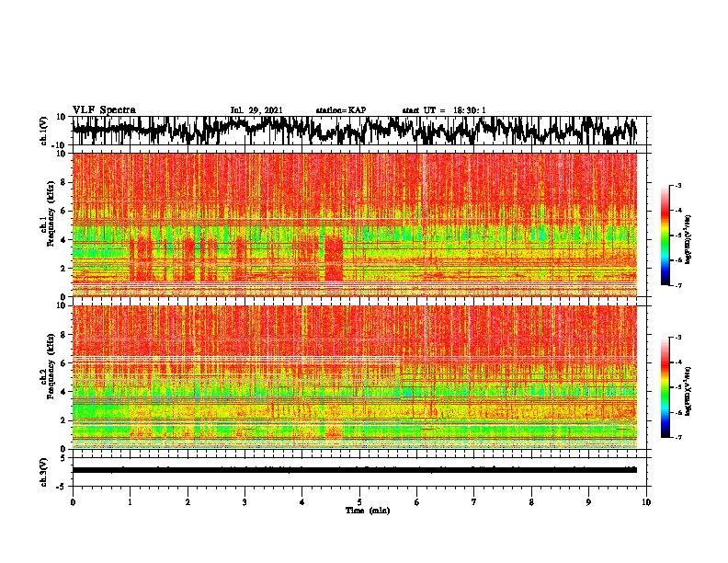Click the "-7" label on ch.2 colorbar
The height and width of the screenshot is (563, 728).
(x=678, y=437)
